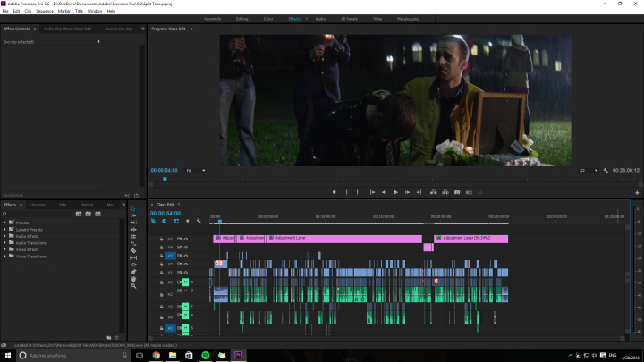The image size is (644, 362).
Task: Switch to the Color workspace
Action: [x=268, y=19]
